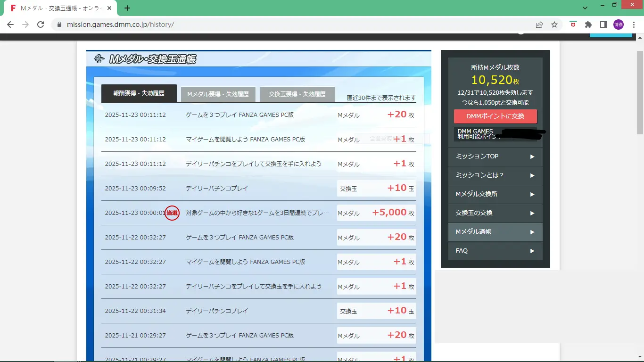Open ミッションTOP sidebar item

pos(495,156)
